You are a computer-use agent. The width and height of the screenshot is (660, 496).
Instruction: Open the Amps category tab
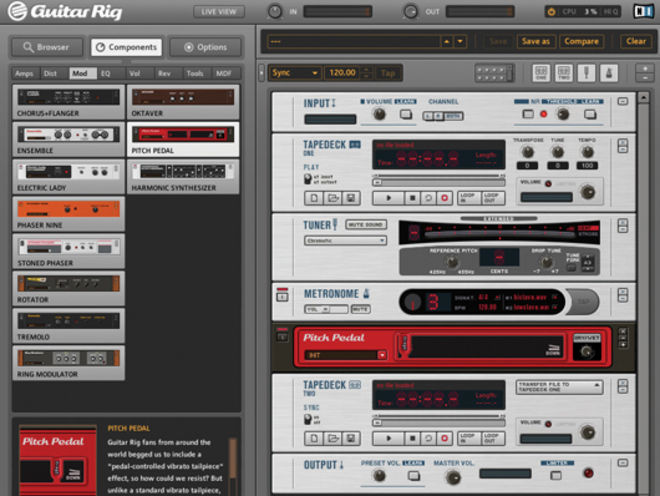tap(24, 73)
